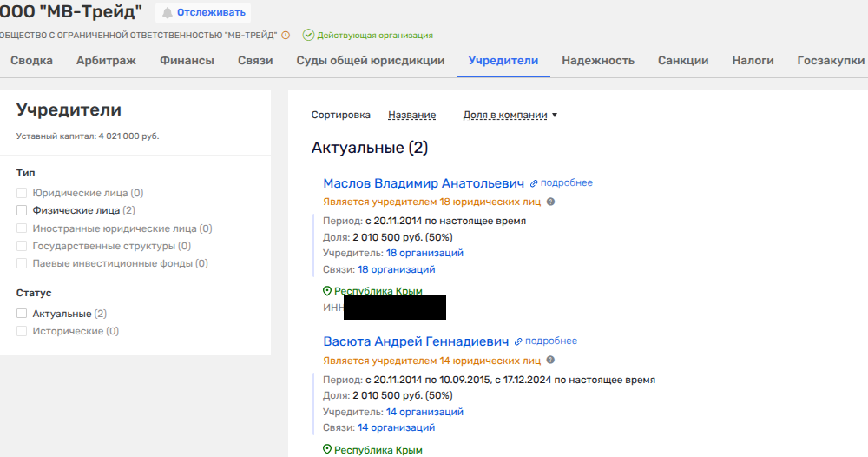
Task: Click question mark icon next to Маслов's founder note
Action: pyautogui.click(x=550, y=202)
